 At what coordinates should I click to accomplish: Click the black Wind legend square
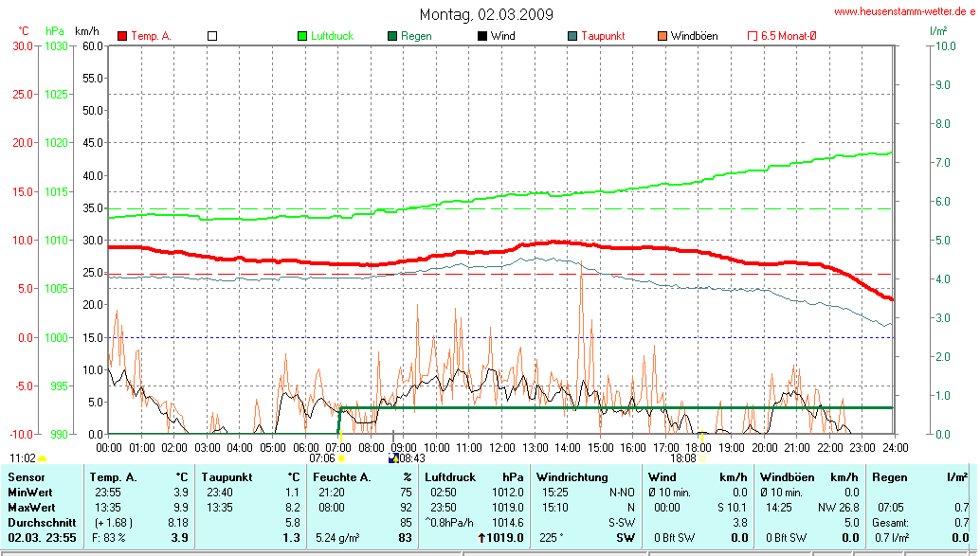[482, 36]
